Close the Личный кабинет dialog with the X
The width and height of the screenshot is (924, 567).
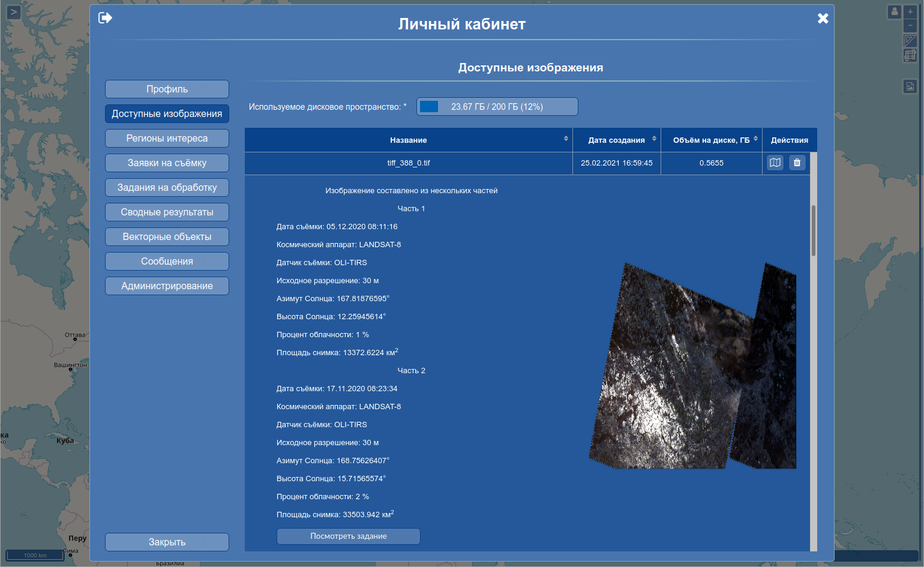tap(823, 19)
